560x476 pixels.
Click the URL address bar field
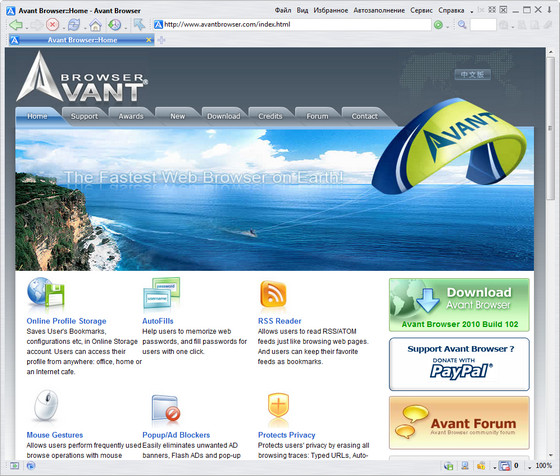tap(292, 25)
